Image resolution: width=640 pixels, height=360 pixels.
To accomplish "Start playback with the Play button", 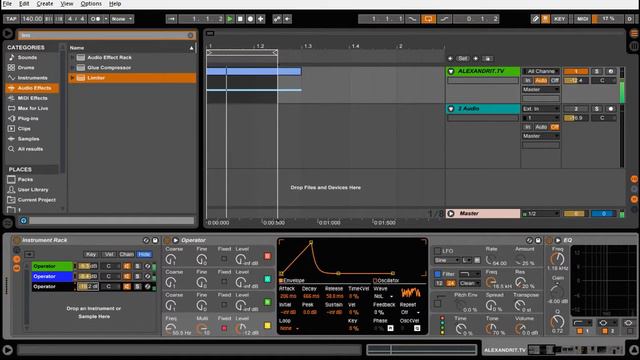I will (x=230, y=19).
